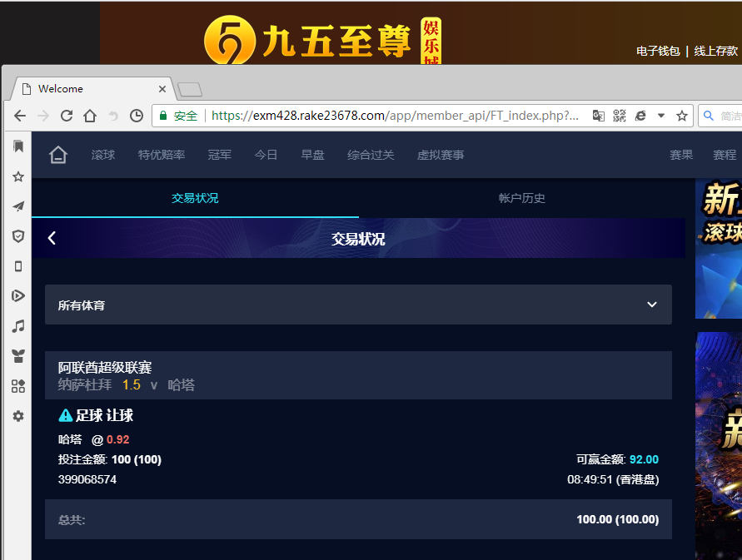742x560 pixels.
Task: Switch to the 交易状况 tab
Action: (x=195, y=198)
